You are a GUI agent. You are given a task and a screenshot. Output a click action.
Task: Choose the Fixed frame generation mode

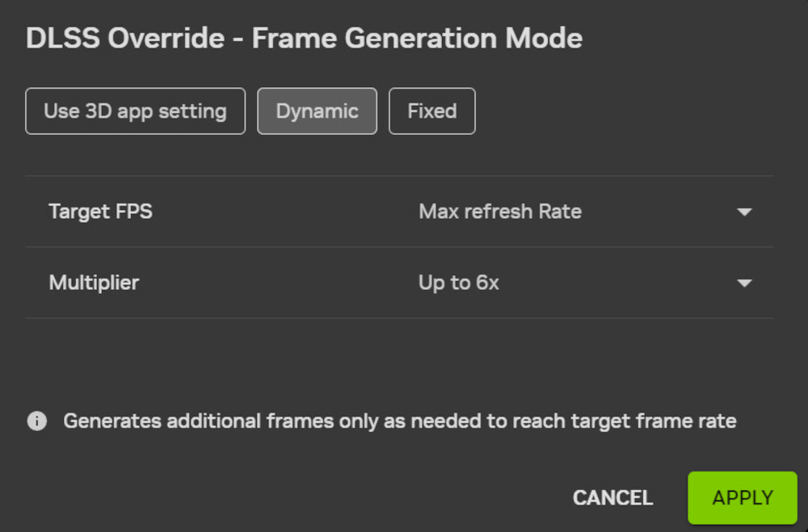pyautogui.click(x=431, y=111)
